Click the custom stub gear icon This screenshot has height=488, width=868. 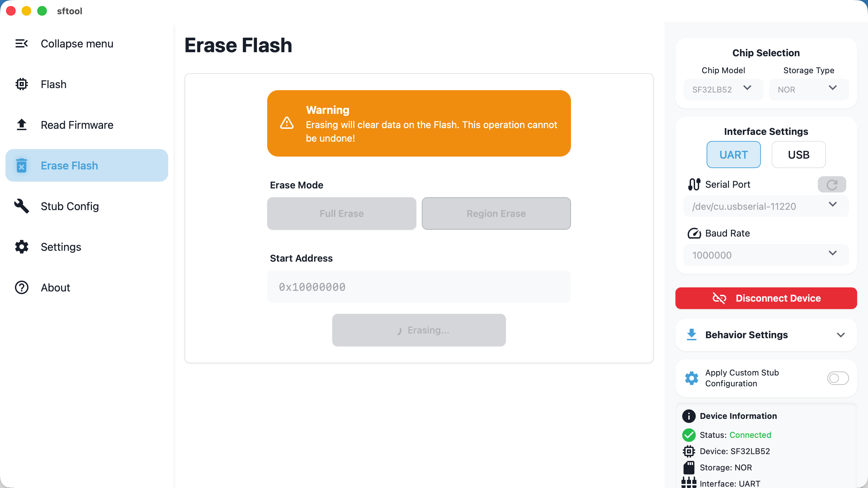pos(691,378)
